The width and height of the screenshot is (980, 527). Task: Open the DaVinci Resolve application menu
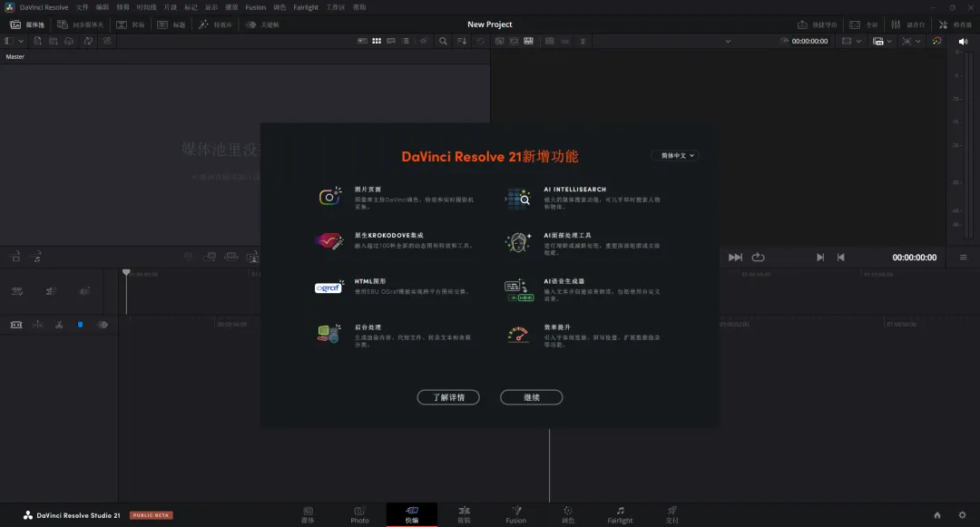tap(44, 7)
